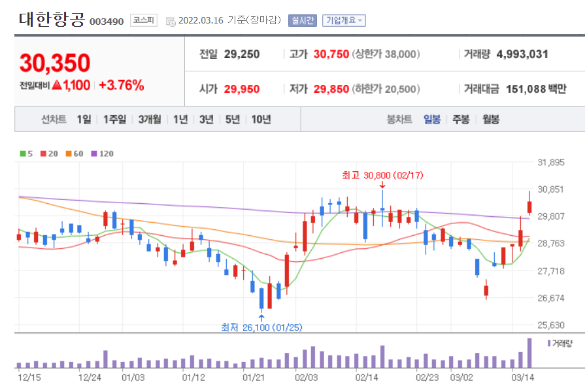The width and height of the screenshot is (585, 392).
Task: Click the 01/03 date axis label
Action: (133, 378)
